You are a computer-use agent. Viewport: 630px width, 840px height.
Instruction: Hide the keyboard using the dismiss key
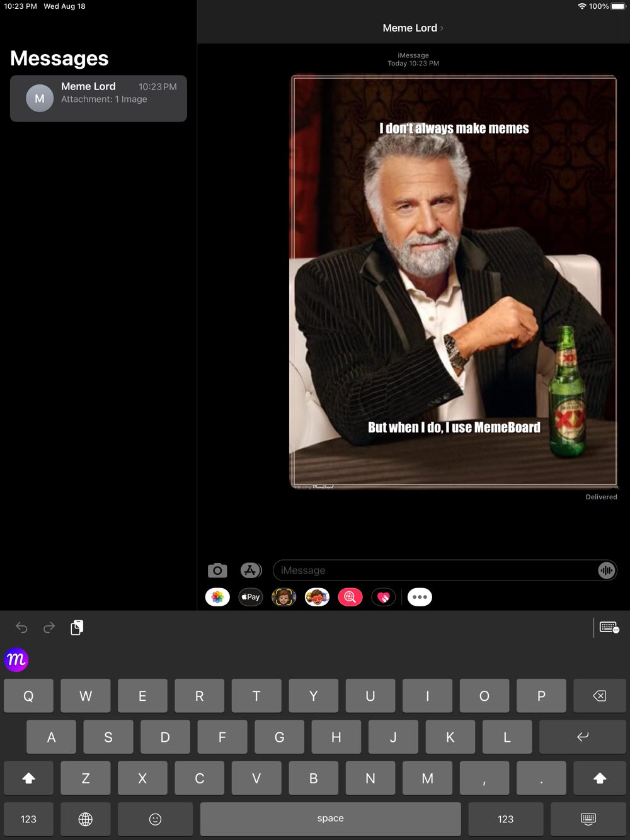point(588,819)
